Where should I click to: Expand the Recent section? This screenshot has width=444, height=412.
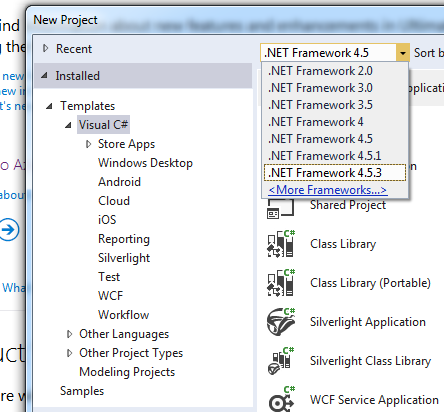coord(46,49)
